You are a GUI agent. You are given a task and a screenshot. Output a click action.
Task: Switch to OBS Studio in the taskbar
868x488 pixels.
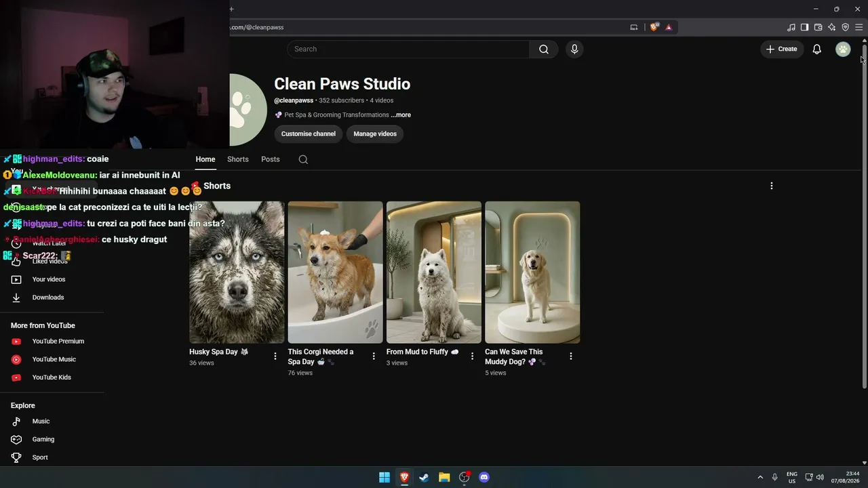[x=465, y=477]
